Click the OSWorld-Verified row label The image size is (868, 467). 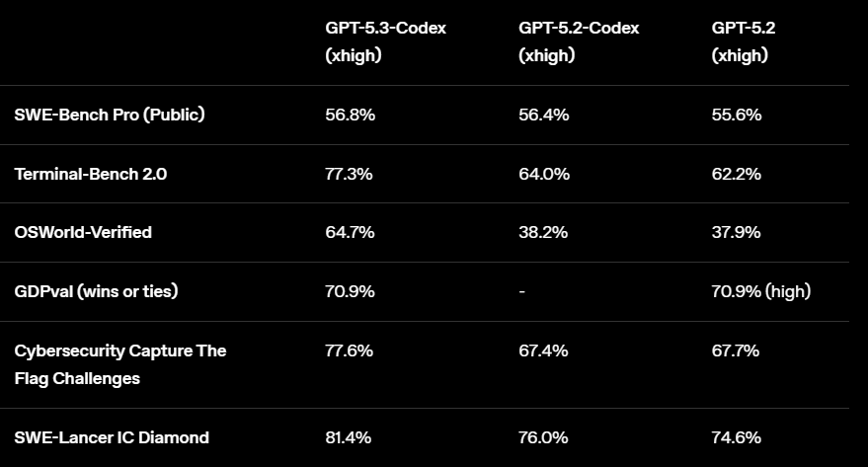(83, 232)
